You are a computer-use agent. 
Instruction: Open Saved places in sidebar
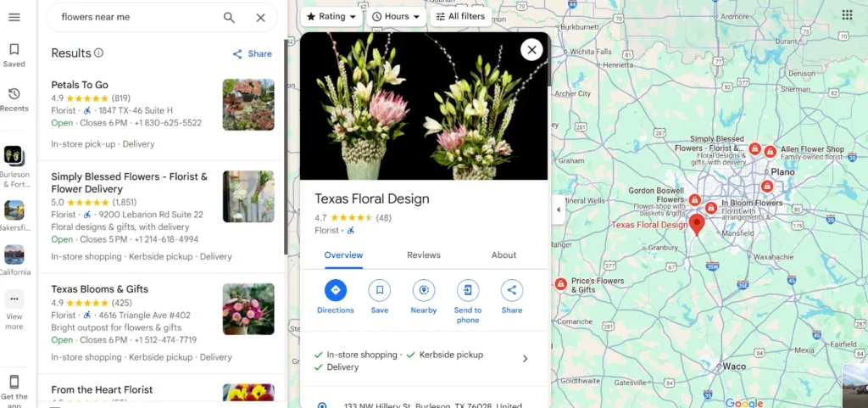coord(14,55)
